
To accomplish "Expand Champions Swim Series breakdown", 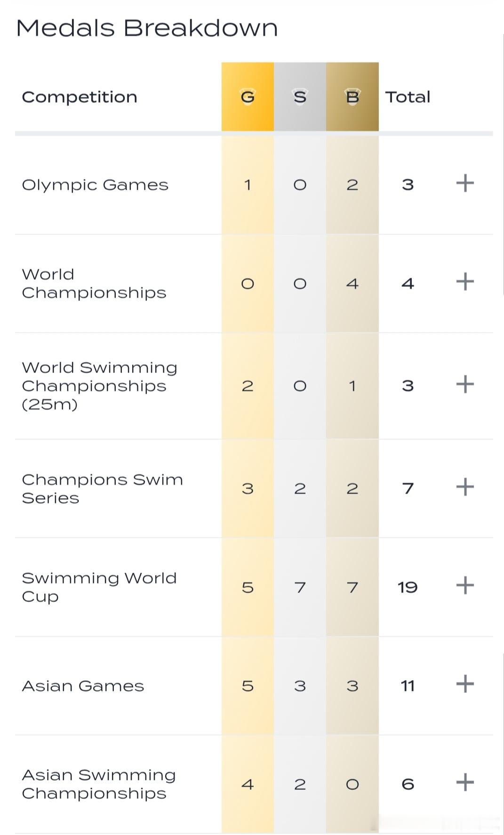I will (465, 487).
